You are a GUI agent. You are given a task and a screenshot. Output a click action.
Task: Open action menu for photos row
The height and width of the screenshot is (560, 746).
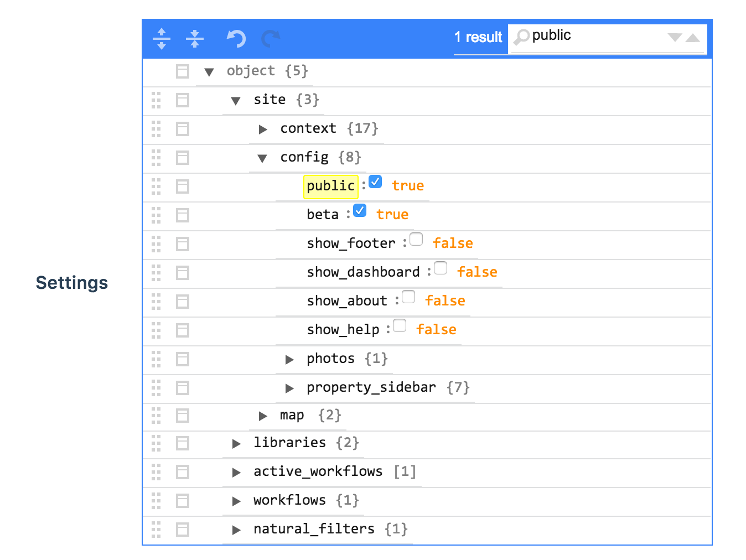(x=183, y=359)
